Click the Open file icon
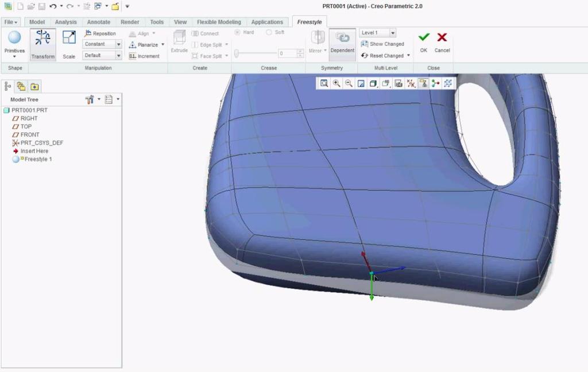This screenshot has width=588, height=372. coord(31,6)
